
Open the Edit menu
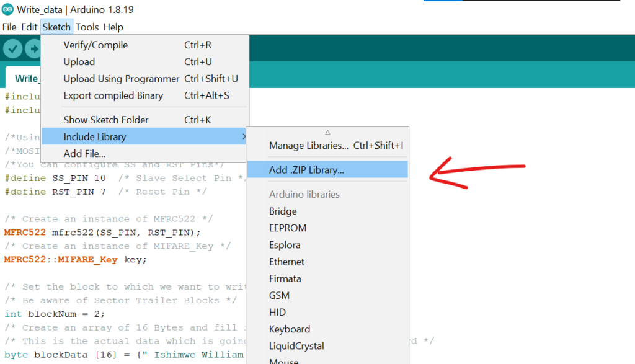[x=29, y=27]
